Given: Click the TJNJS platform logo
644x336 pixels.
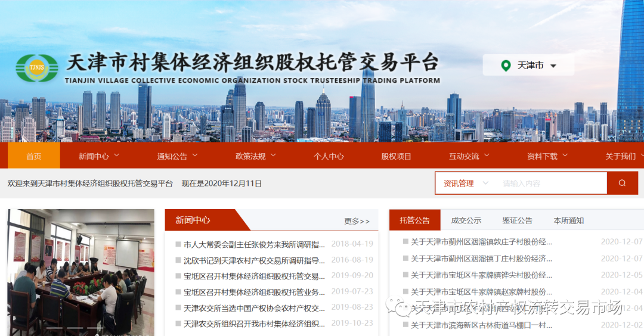Looking at the screenshot, I should click(37, 68).
